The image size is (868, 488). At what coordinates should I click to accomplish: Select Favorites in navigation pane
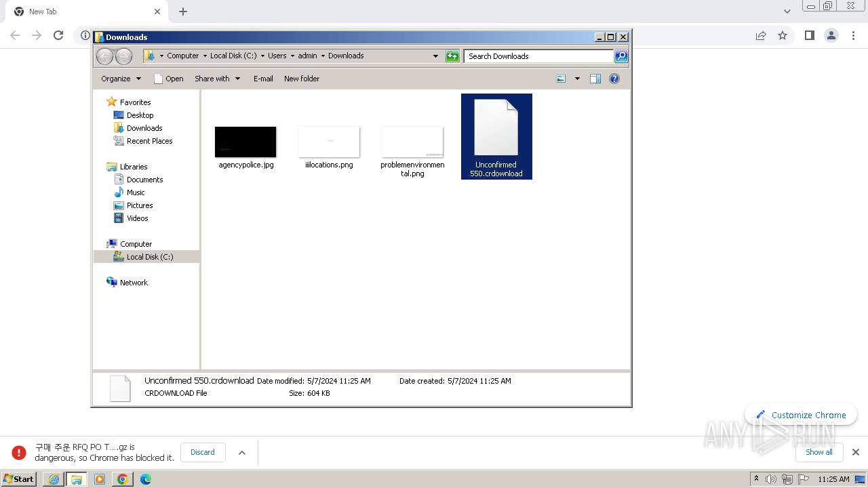click(135, 102)
